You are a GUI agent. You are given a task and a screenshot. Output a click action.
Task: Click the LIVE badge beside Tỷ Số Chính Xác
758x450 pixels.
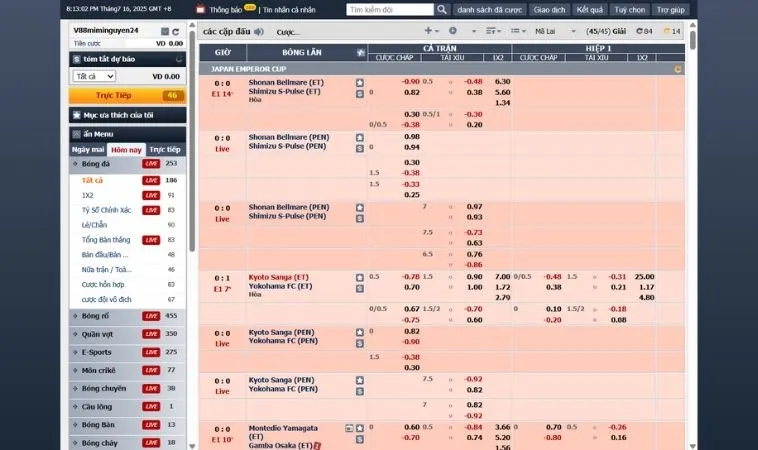click(x=151, y=210)
